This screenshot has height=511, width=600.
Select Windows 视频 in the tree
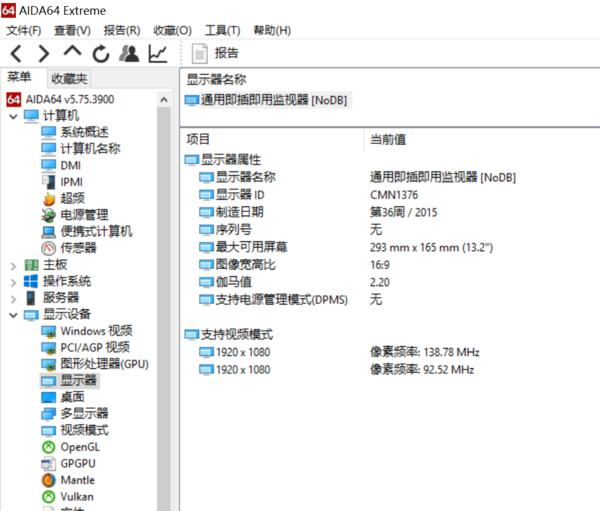tap(87, 331)
